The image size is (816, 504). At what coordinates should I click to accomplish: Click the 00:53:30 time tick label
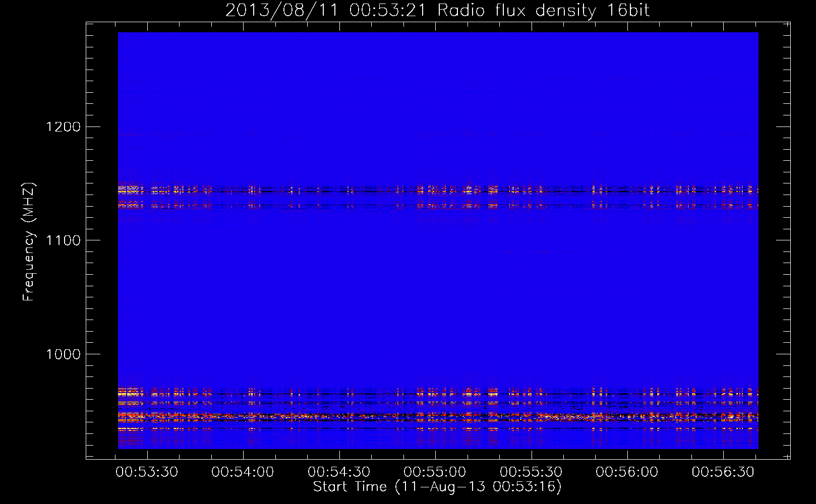[147, 472]
